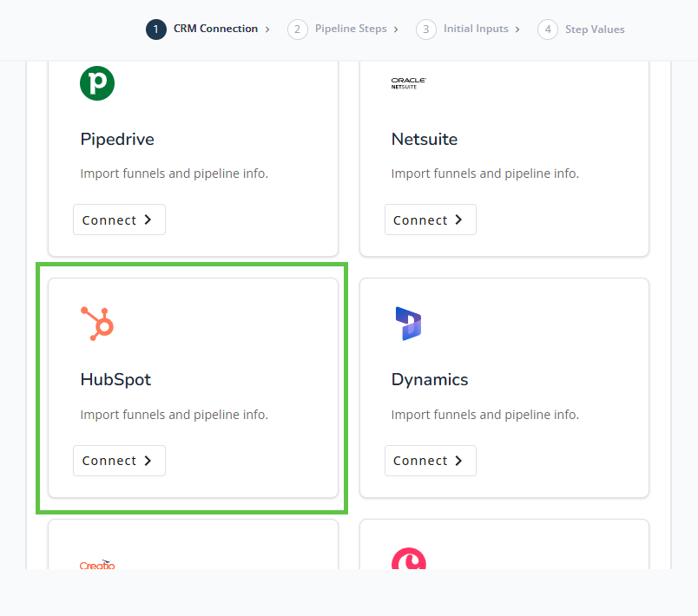Click step number 1 circle
The height and width of the screenshot is (616, 698).
[156, 29]
